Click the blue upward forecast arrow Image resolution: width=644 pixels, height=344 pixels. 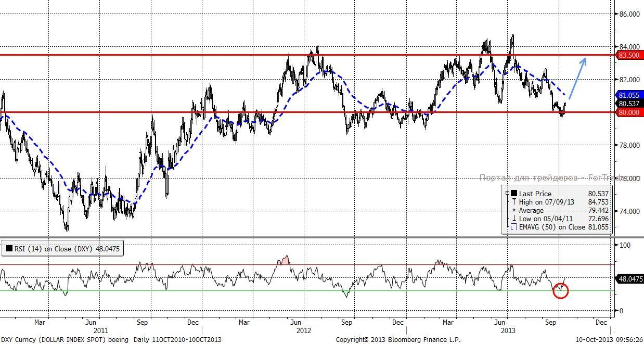pyautogui.click(x=577, y=78)
